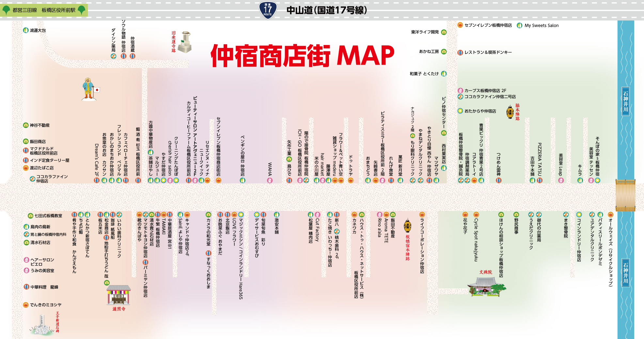Click the 仲宿商店街 MAP title
The height and width of the screenshot is (339, 644).
click(302, 56)
